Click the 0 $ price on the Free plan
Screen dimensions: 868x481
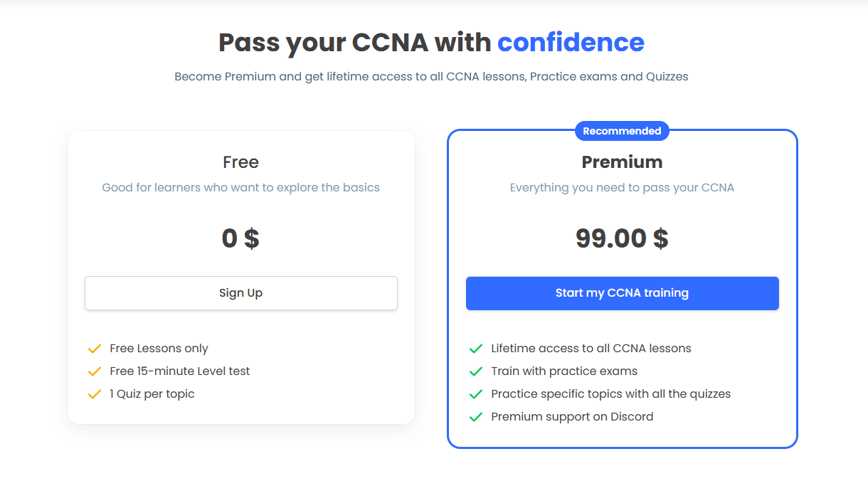click(x=240, y=238)
